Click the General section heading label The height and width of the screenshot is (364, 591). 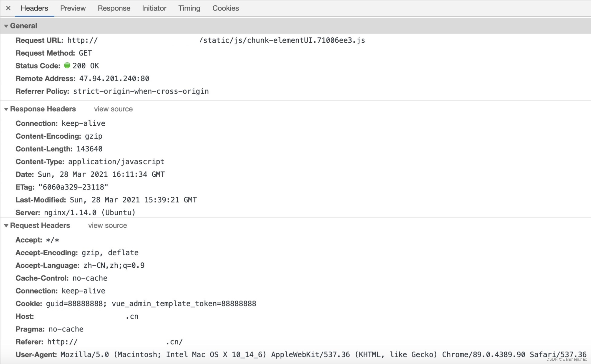pyautogui.click(x=24, y=26)
